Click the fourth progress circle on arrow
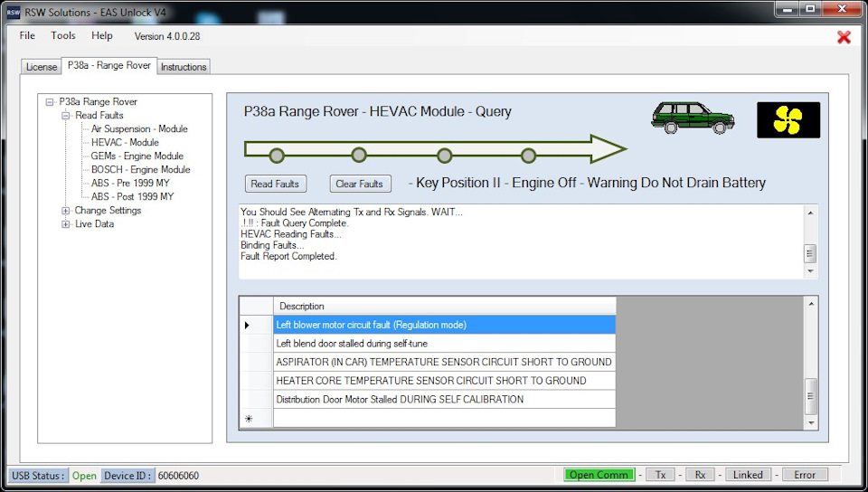The height and width of the screenshot is (492, 868). (529, 156)
